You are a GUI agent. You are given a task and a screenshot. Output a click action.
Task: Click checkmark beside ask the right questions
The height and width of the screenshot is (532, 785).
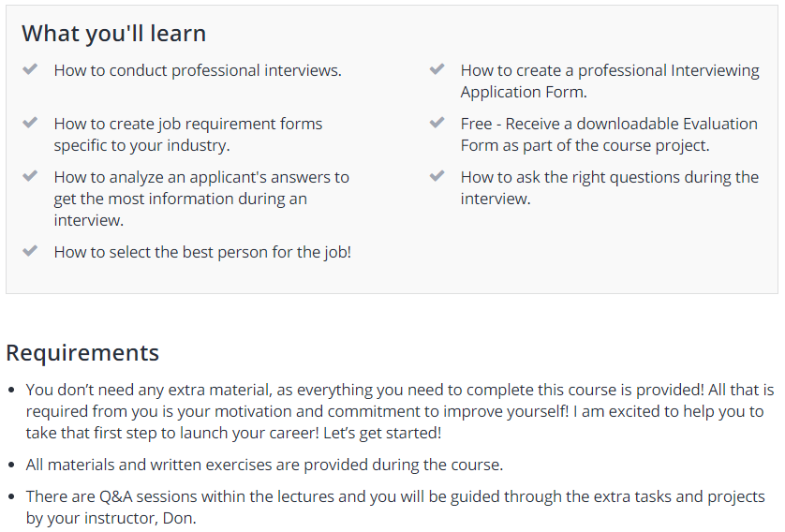click(x=437, y=176)
